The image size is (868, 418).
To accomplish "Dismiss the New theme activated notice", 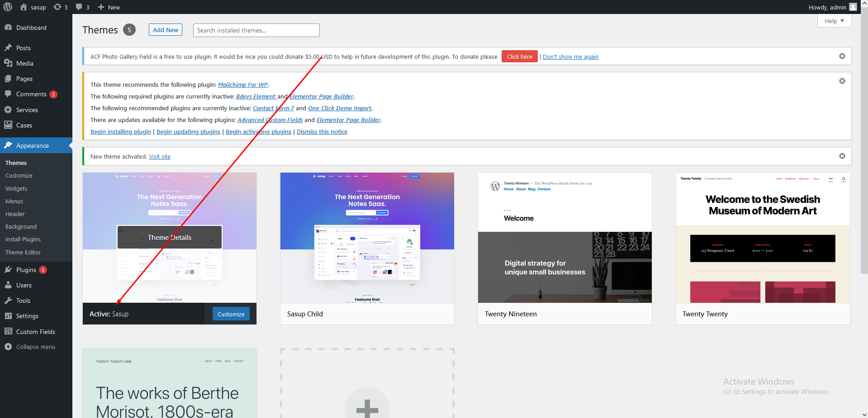I will [842, 156].
